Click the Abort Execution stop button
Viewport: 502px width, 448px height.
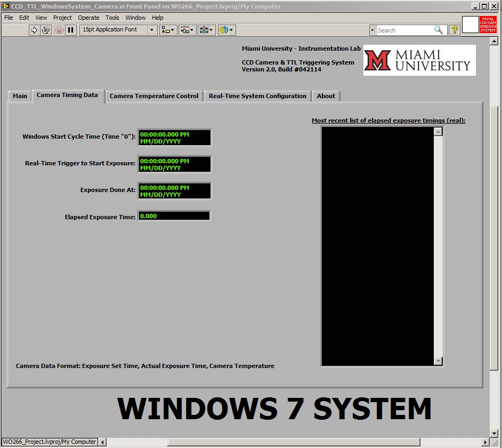click(x=59, y=30)
